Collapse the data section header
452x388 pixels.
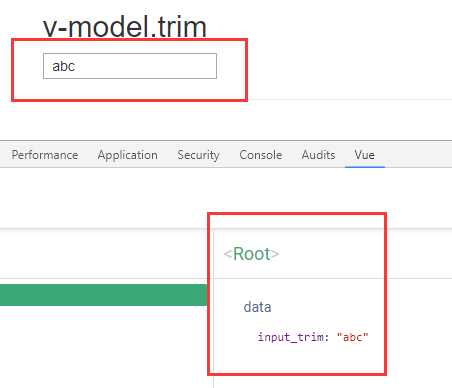coord(257,307)
